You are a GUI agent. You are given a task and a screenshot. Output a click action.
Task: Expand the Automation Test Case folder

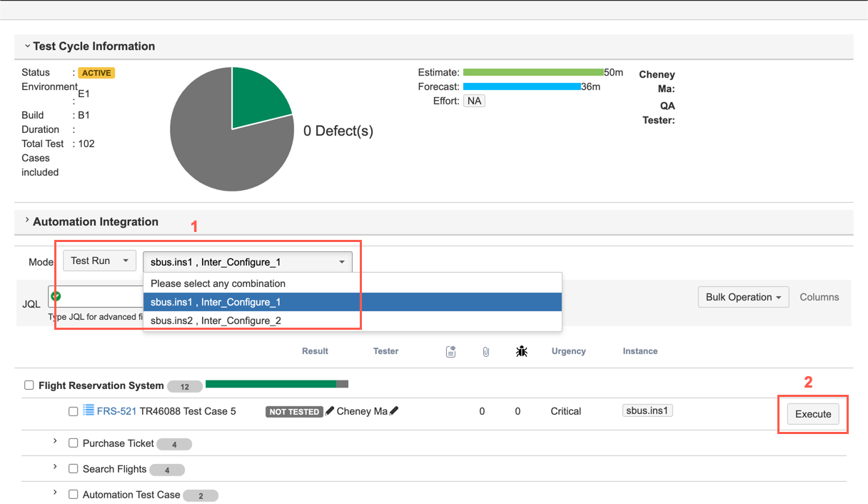click(x=55, y=493)
